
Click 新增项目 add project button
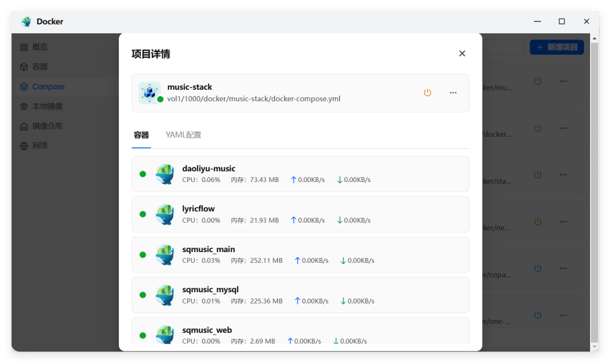tap(557, 47)
